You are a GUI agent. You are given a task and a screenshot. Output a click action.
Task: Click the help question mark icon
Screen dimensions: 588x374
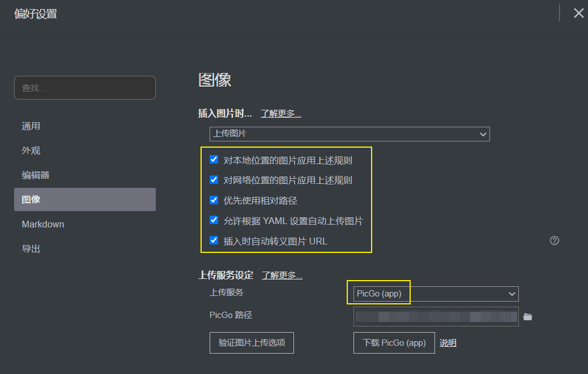pyautogui.click(x=555, y=240)
